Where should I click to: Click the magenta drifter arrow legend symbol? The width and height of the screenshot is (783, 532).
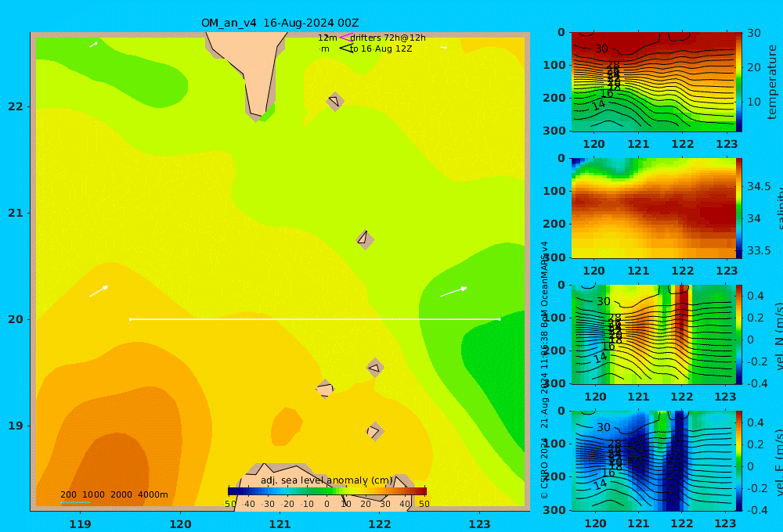click(345, 38)
